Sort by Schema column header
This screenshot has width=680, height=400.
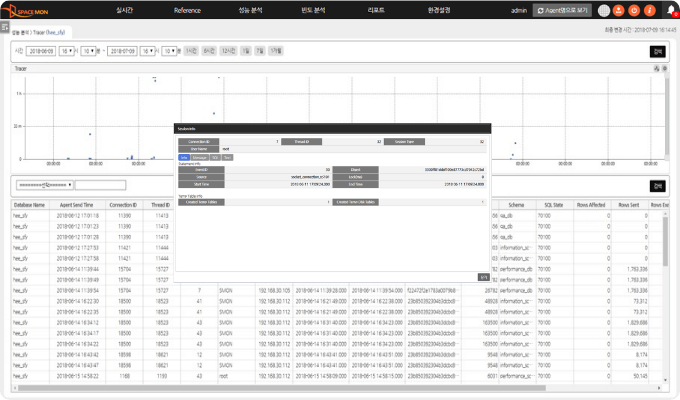(516, 205)
